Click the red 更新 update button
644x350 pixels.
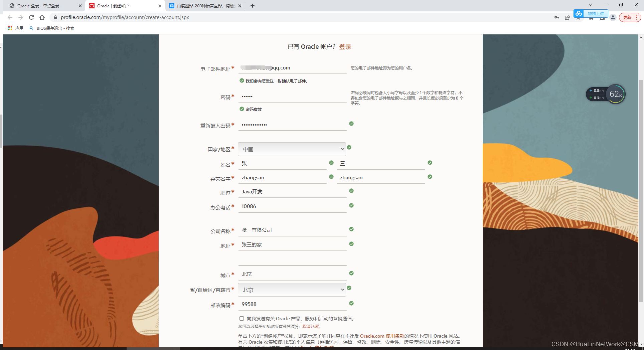627,17
